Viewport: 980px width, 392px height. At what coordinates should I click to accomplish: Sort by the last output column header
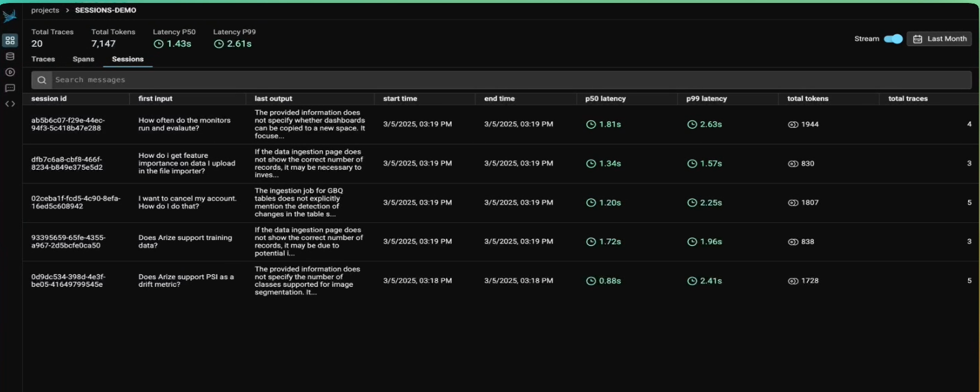click(273, 99)
